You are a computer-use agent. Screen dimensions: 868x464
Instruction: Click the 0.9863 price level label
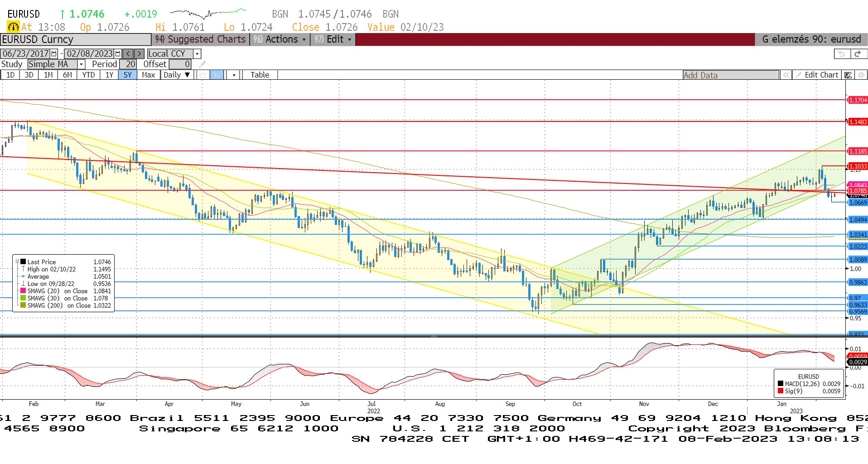[858, 282]
